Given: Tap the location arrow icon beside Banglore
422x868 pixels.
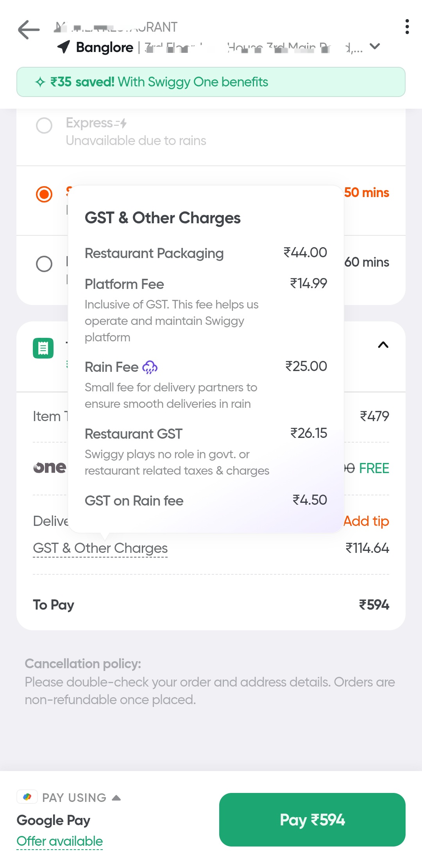Looking at the screenshot, I should point(64,47).
